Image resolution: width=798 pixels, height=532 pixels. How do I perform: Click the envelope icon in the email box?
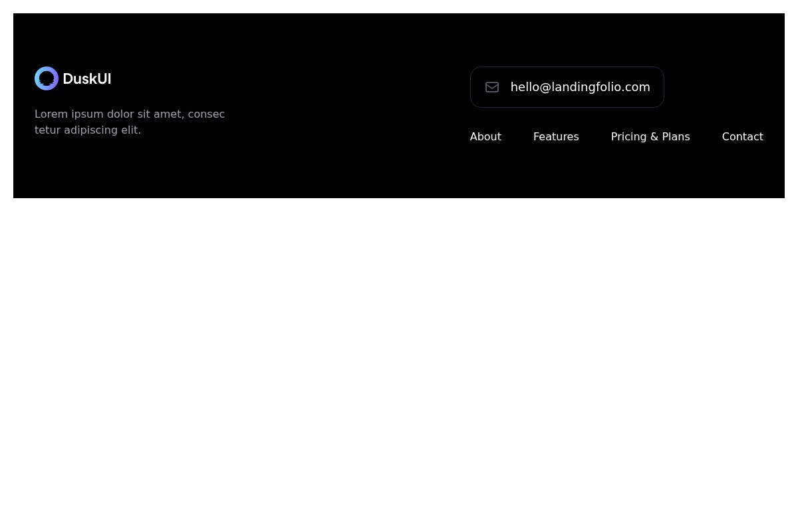492,87
